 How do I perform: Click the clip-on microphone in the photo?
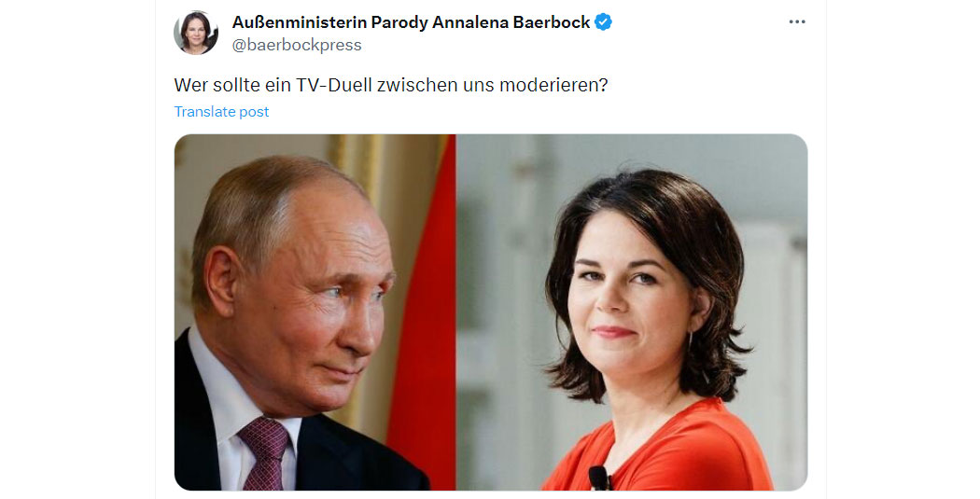[x=599, y=478]
